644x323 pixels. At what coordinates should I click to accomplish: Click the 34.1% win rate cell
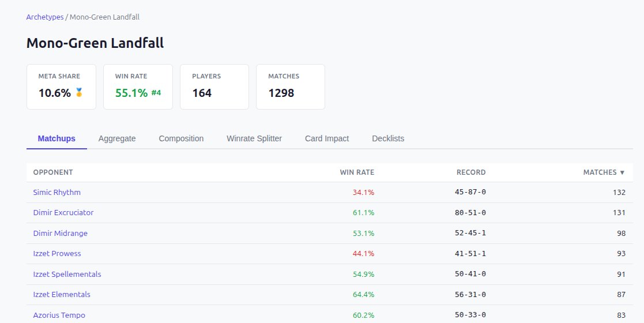[x=363, y=192]
